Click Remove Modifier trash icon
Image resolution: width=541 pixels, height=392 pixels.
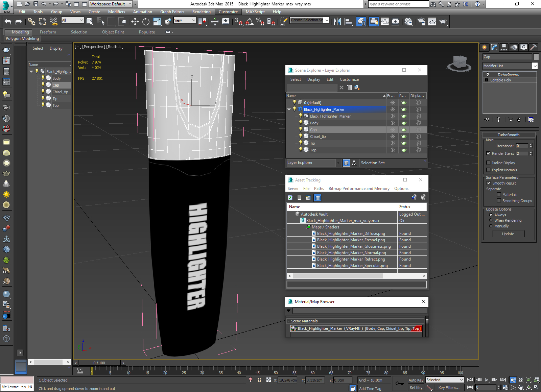tap(519, 120)
